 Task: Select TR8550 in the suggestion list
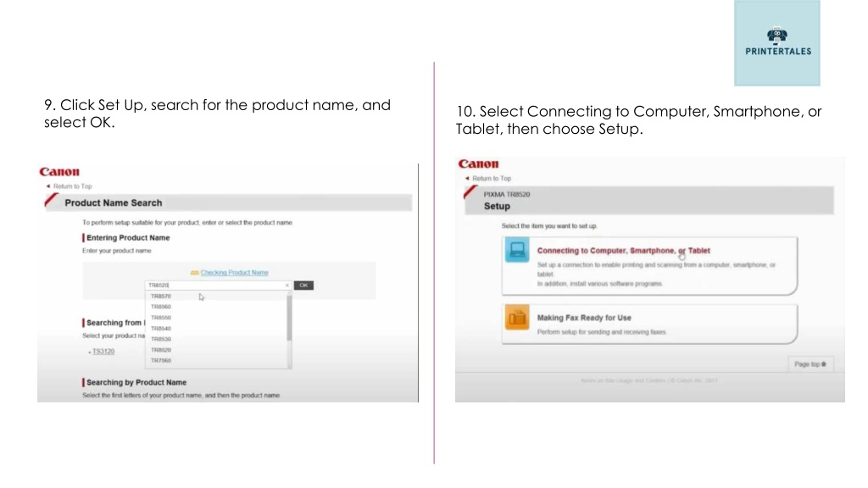pos(161,318)
